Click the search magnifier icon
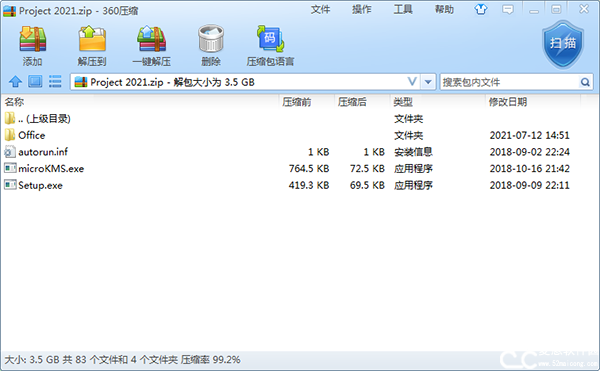 pos(585,82)
